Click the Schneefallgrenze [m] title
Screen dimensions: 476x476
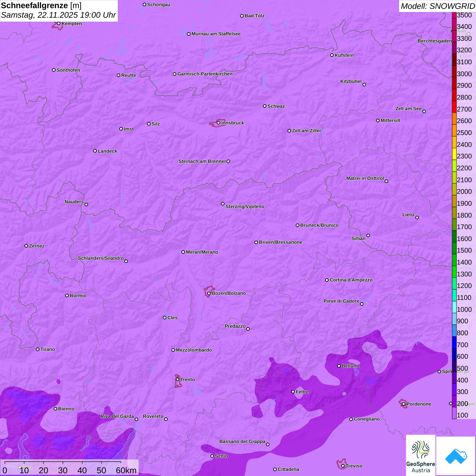click(41, 5)
